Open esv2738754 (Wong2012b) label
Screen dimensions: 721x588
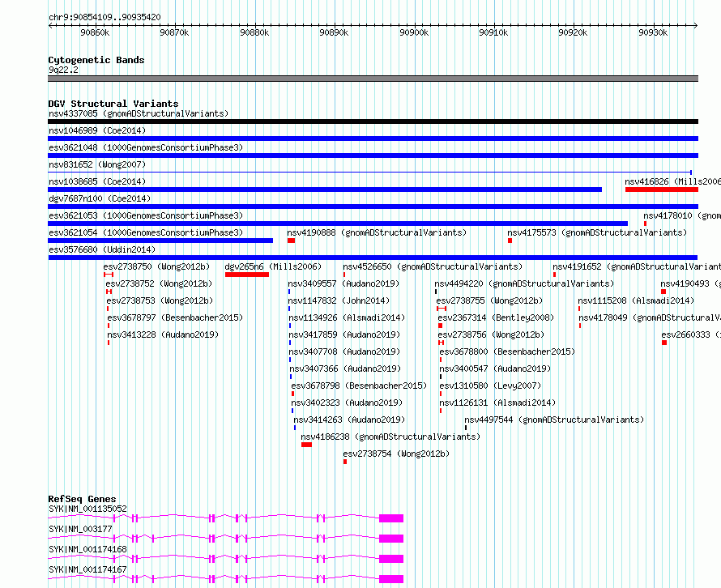pos(396,454)
